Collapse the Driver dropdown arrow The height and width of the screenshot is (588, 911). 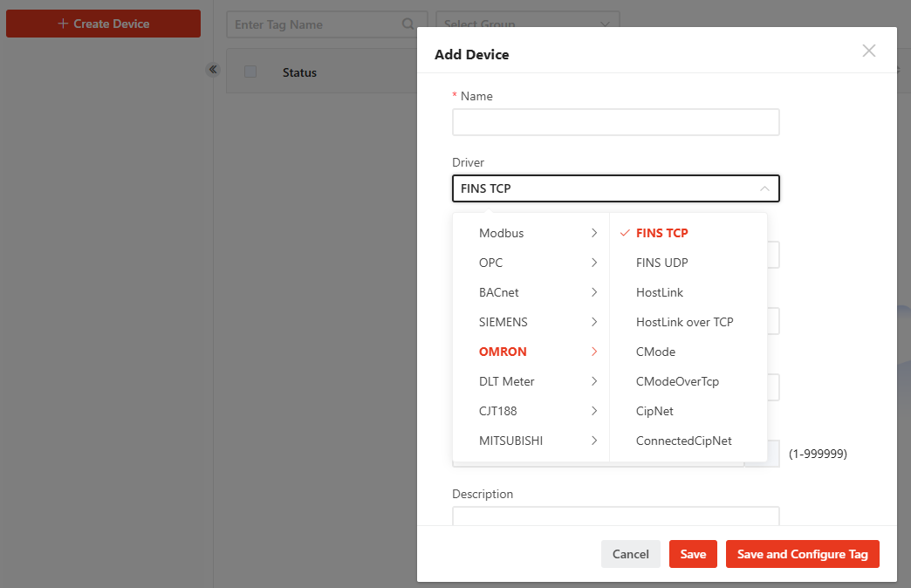coord(764,188)
